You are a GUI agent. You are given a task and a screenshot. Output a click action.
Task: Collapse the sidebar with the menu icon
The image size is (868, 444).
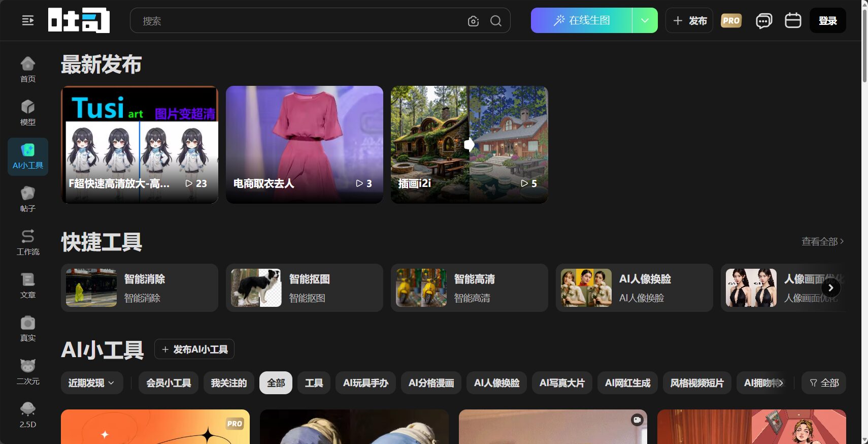(28, 20)
